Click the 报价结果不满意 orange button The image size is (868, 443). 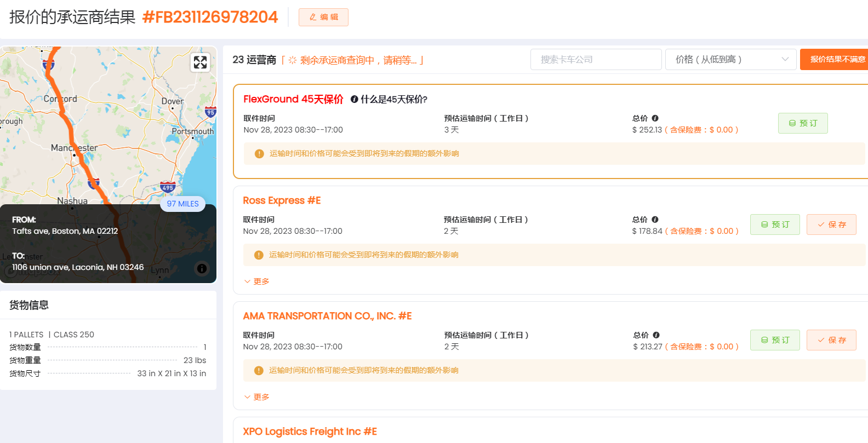tap(835, 59)
